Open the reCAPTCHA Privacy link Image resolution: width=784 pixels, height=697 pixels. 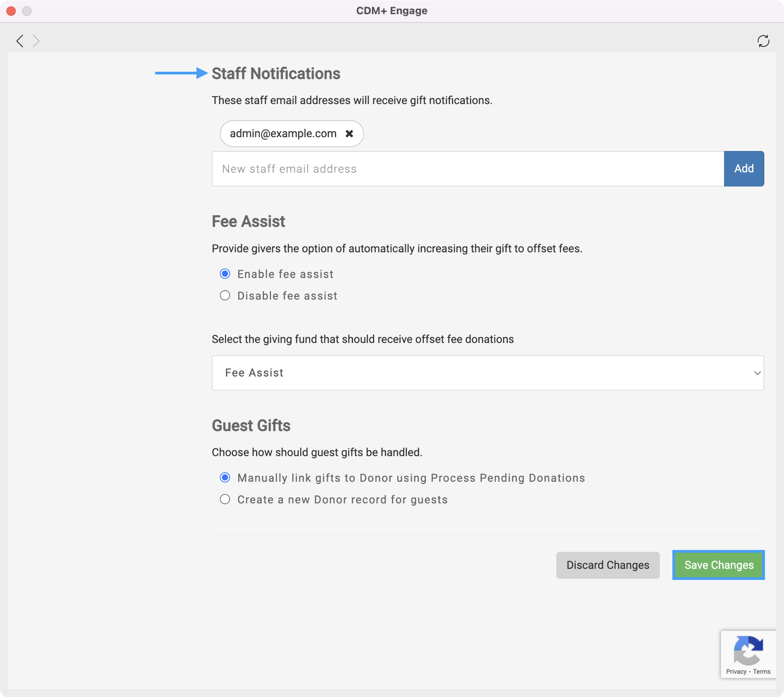click(735, 672)
